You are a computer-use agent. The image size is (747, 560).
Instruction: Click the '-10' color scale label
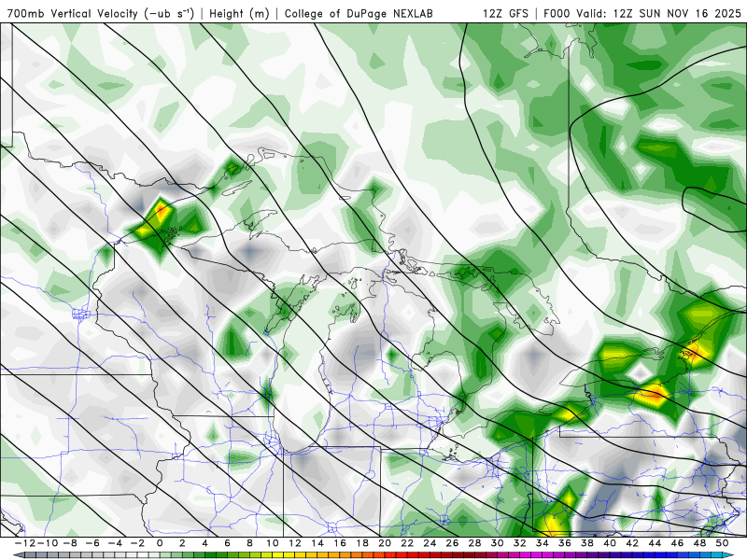click(48, 543)
